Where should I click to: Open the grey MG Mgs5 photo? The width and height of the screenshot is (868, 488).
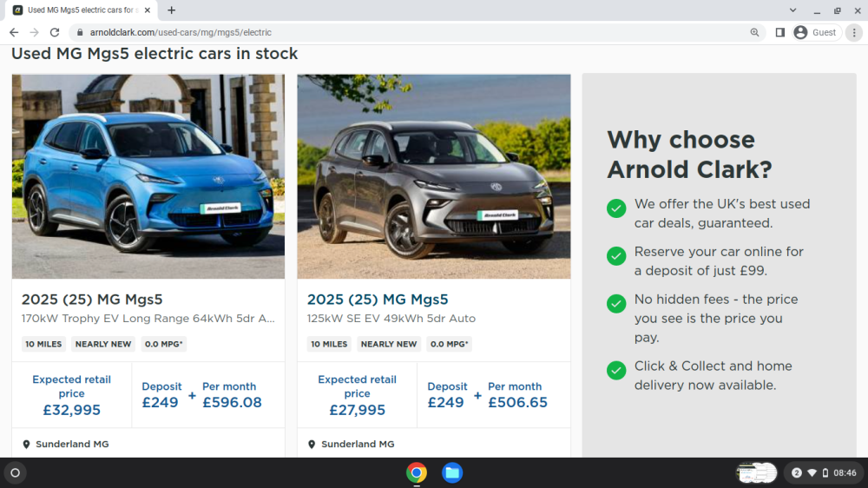pyautogui.click(x=433, y=176)
